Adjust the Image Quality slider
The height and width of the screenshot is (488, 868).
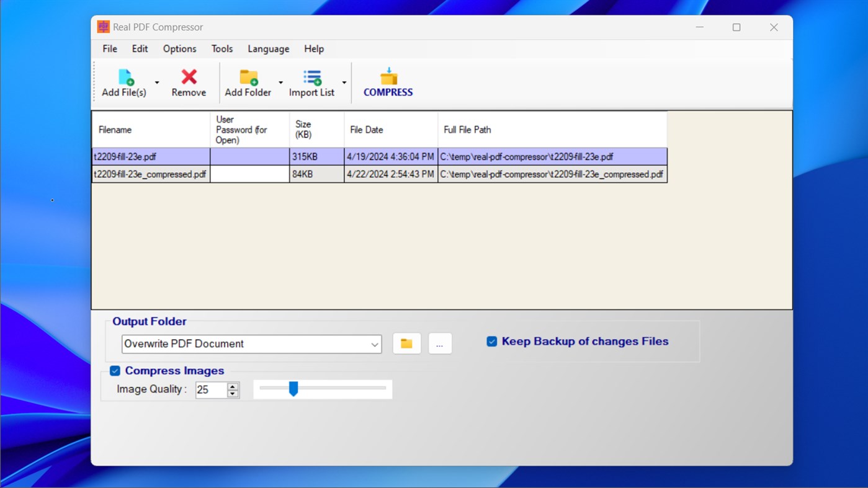coord(293,389)
